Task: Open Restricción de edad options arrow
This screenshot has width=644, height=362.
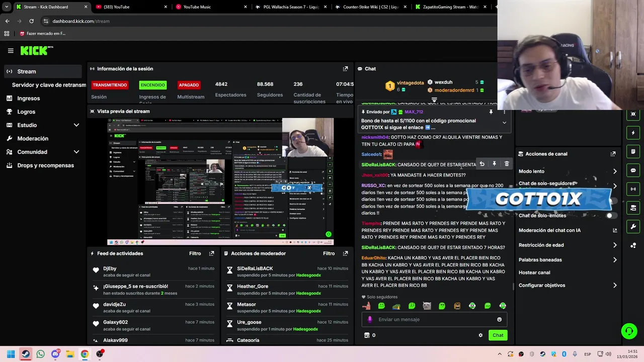Action: 615,245
